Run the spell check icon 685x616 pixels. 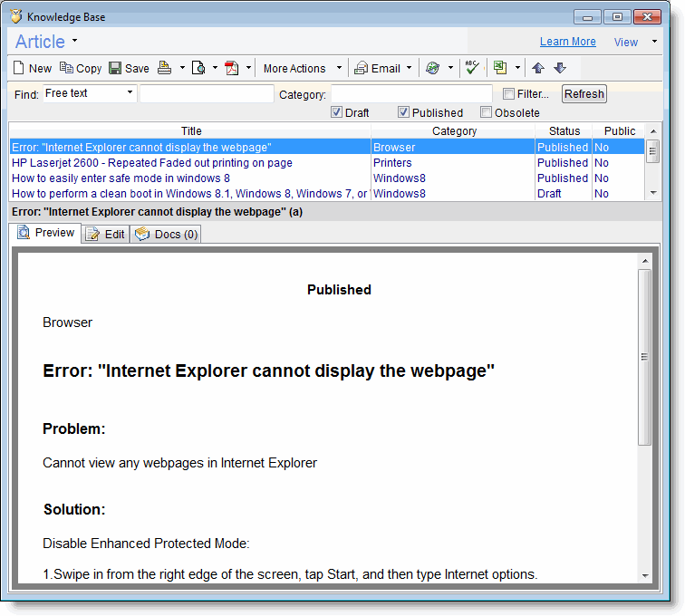pos(471,68)
